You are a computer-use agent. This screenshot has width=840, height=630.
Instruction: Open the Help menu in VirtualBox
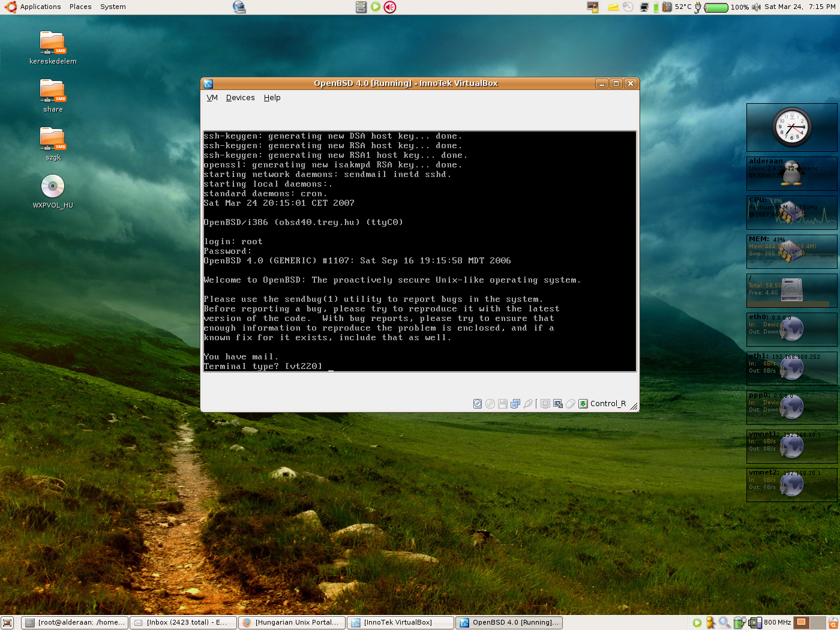(x=272, y=98)
